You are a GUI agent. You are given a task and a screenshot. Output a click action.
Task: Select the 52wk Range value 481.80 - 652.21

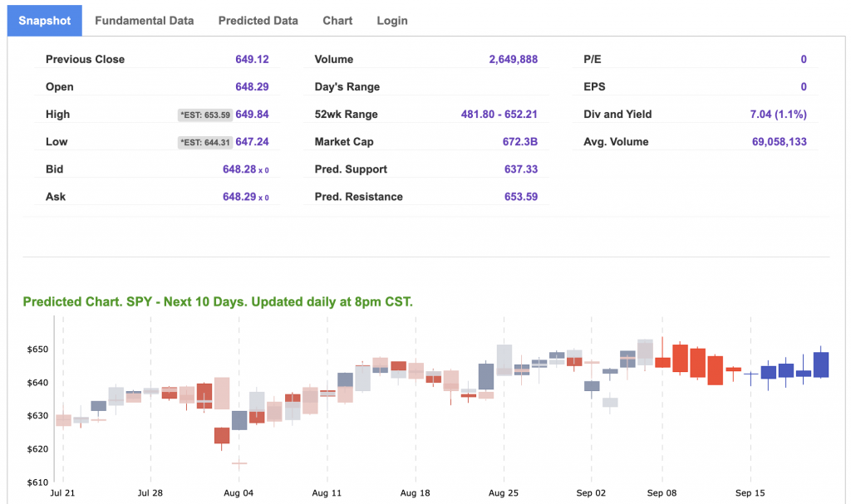point(499,115)
